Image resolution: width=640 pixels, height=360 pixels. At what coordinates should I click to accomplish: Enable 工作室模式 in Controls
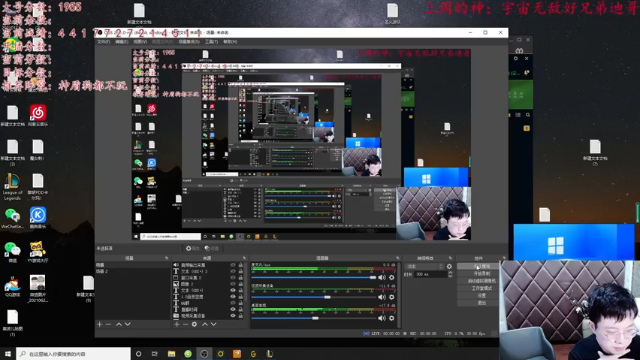pos(478,288)
